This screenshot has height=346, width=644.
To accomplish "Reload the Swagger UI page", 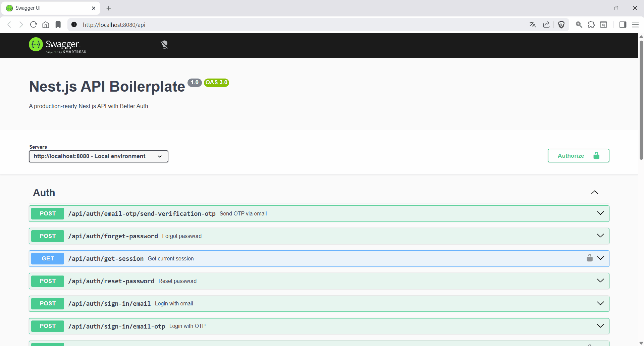I will (x=33, y=24).
